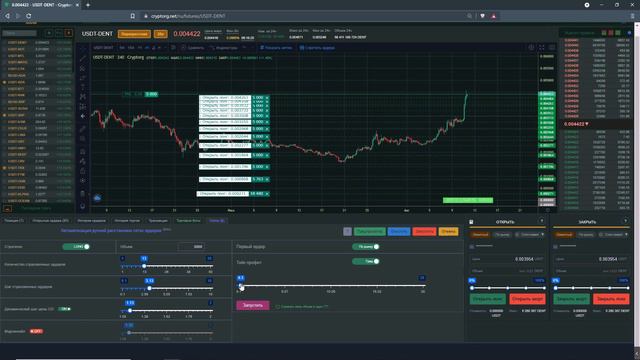
Task: Click the green Открыть лонг button
Action: [x=488, y=299]
